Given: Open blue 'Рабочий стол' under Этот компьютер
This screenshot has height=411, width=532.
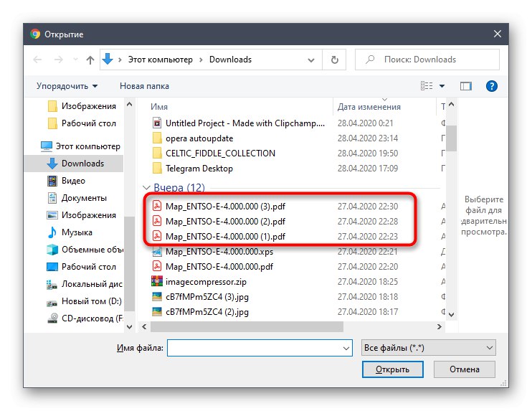Looking at the screenshot, I should (x=82, y=267).
